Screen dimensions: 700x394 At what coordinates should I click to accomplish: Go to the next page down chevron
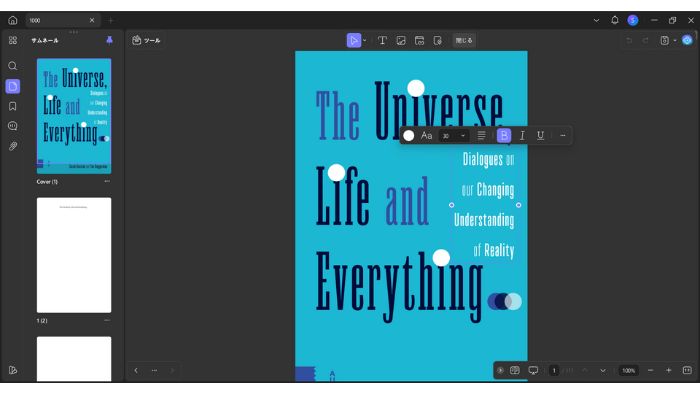pos(603,370)
